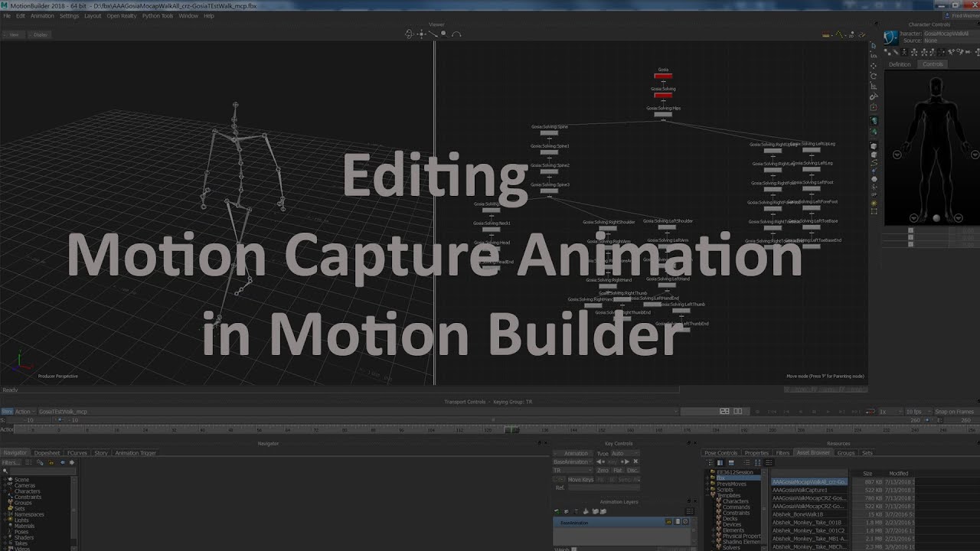
Task: Toggle solo on the BaseAnimation layer
Action: point(677,521)
